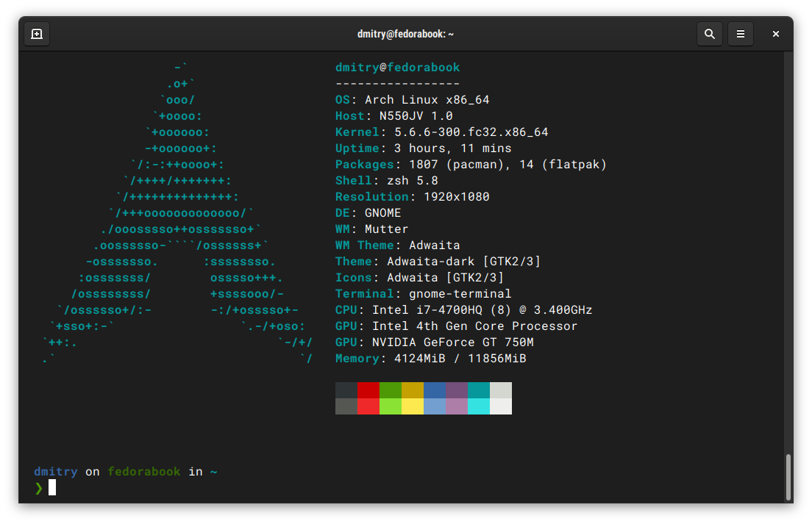Click the Theme: Adwaita-dark line
The height and width of the screenshot is (524, 812).
coord(438,261)
